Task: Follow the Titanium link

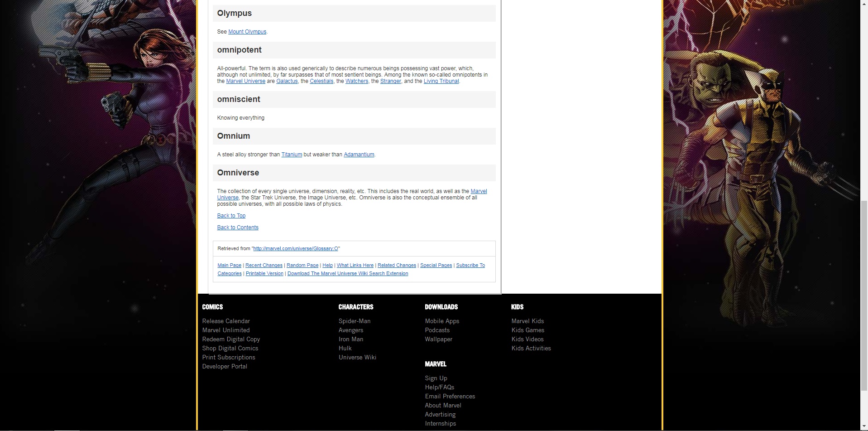Action: tap(292, 155)
